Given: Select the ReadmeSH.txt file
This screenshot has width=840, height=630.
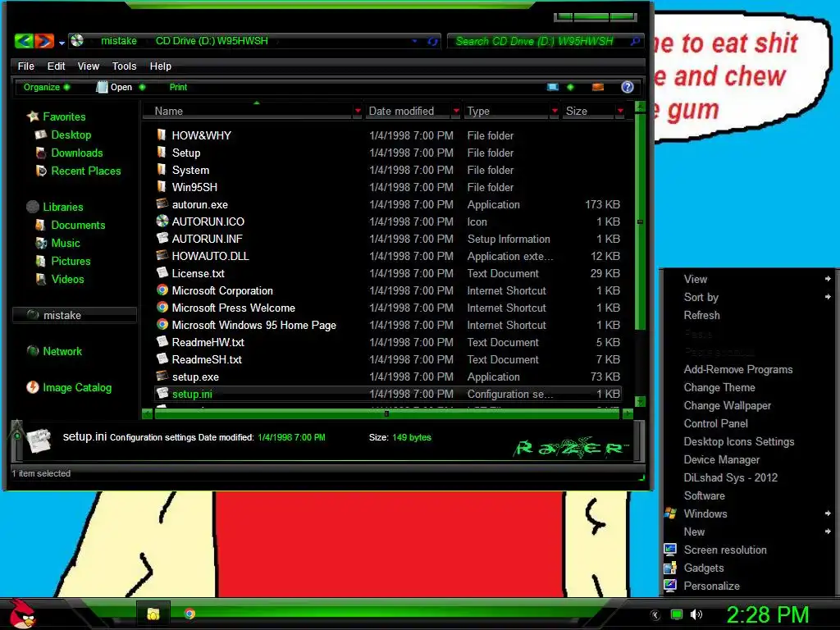Looking at the screenshot, I should coord(207,359).
